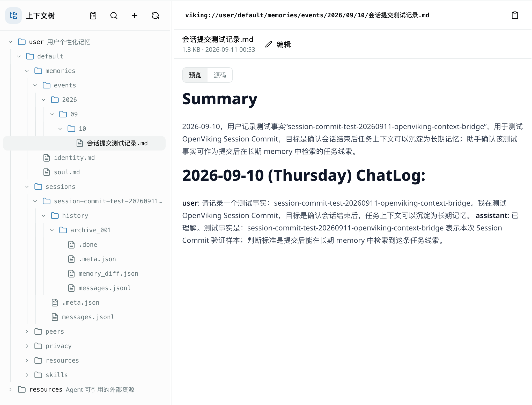Screen dimensions: 532x405
Task: Click the identity.md file icon
Action: pos(47,157)
